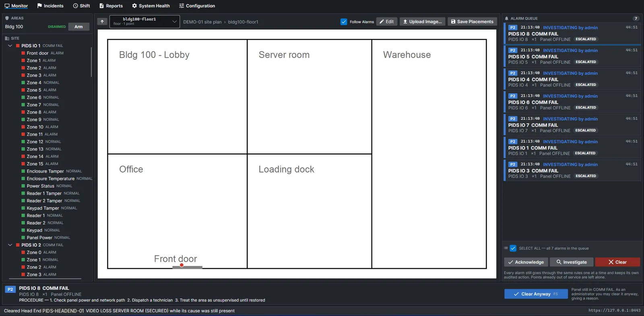
Task: Click the P2 badge on PIDS IO 8 alarm card
Action: [x=512, y=27]
